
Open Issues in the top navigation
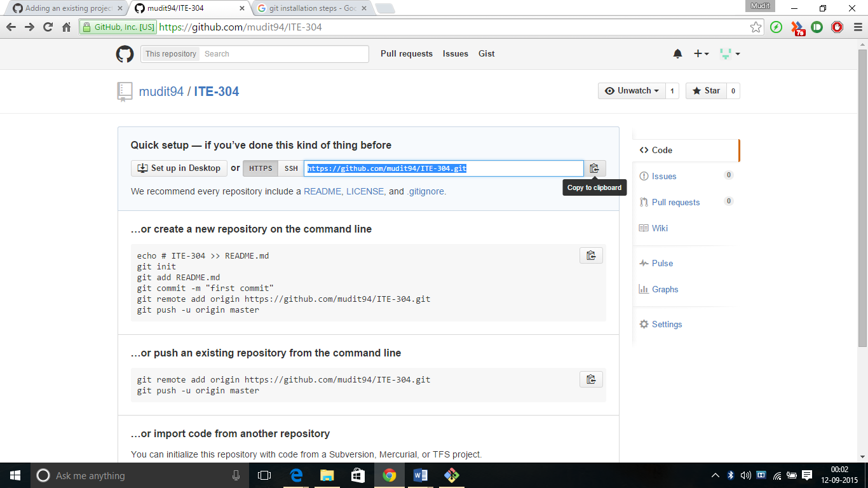(x=456, y=54)
